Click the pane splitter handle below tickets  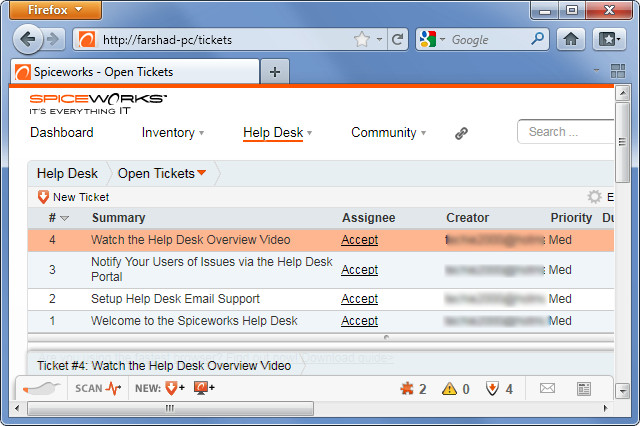click(x=386, y=337)
